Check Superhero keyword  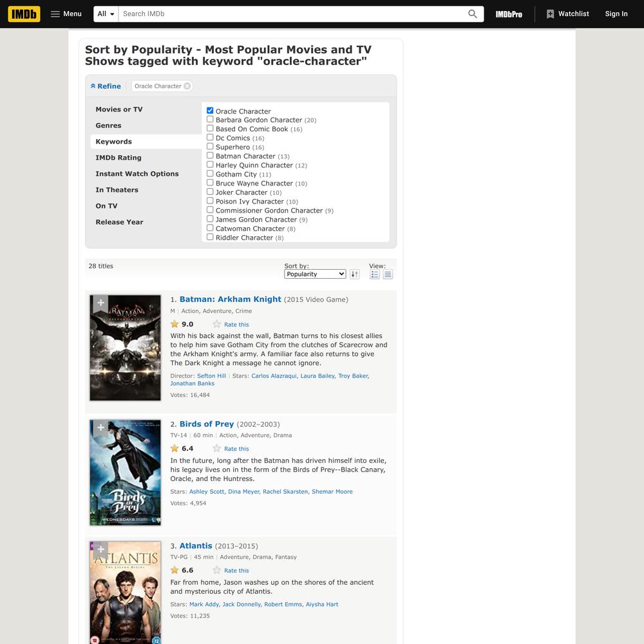point(210,146)
